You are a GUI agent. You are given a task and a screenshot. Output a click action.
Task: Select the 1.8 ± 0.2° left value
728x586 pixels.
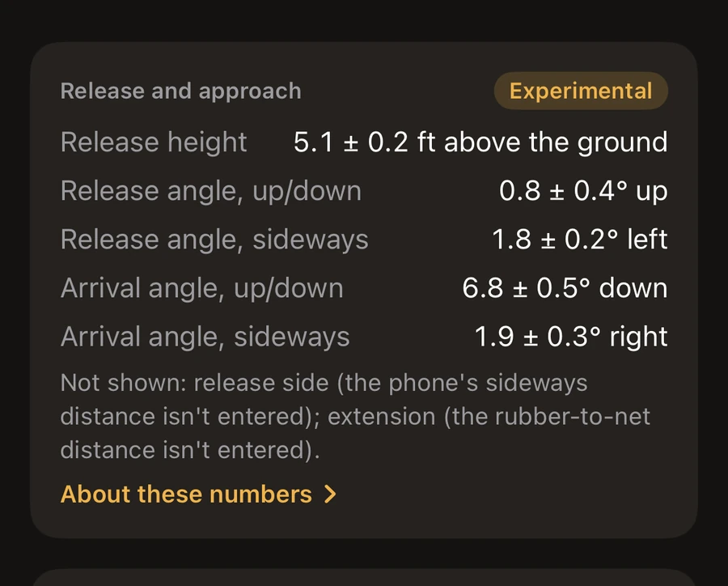pos(579,240)
